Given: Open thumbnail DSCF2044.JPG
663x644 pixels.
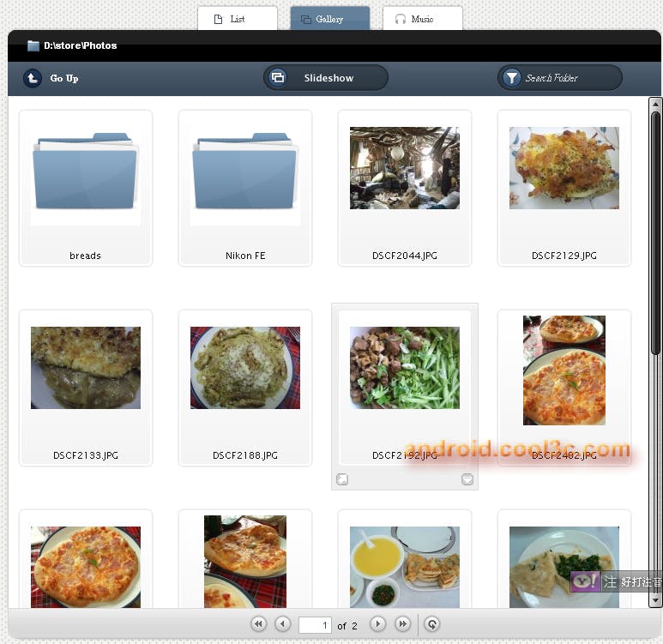Looking at the screenshot, I should click(405, 168).
